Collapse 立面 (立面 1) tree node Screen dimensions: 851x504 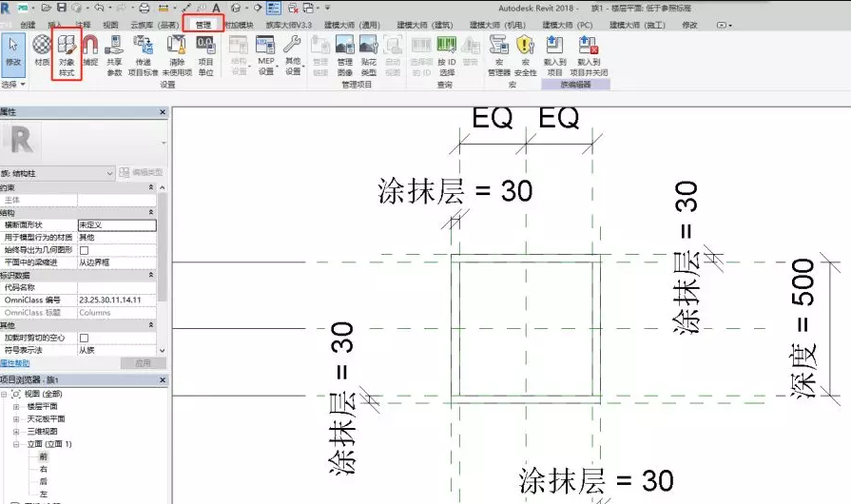(16, 444)
